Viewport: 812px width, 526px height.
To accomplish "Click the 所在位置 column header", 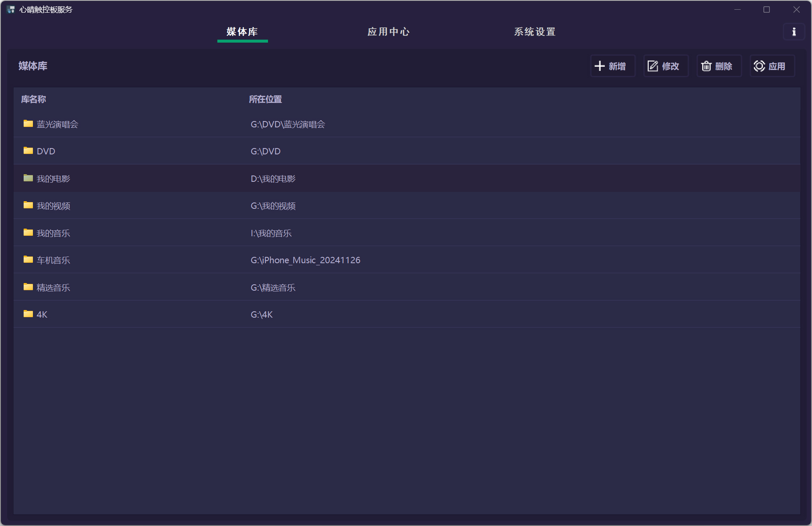I will tap(265, 100).
